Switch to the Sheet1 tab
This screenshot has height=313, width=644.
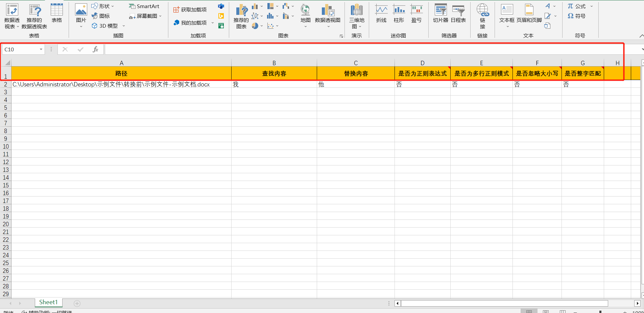pos(48,302)
